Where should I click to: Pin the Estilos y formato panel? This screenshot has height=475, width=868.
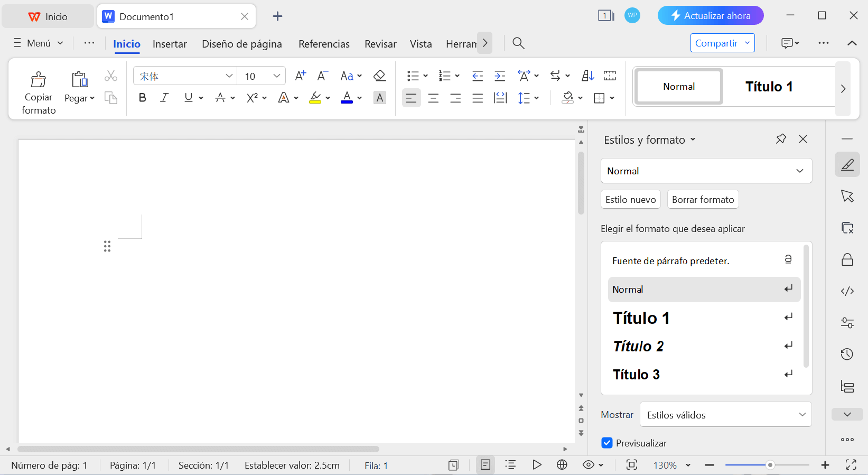[781, 139]
